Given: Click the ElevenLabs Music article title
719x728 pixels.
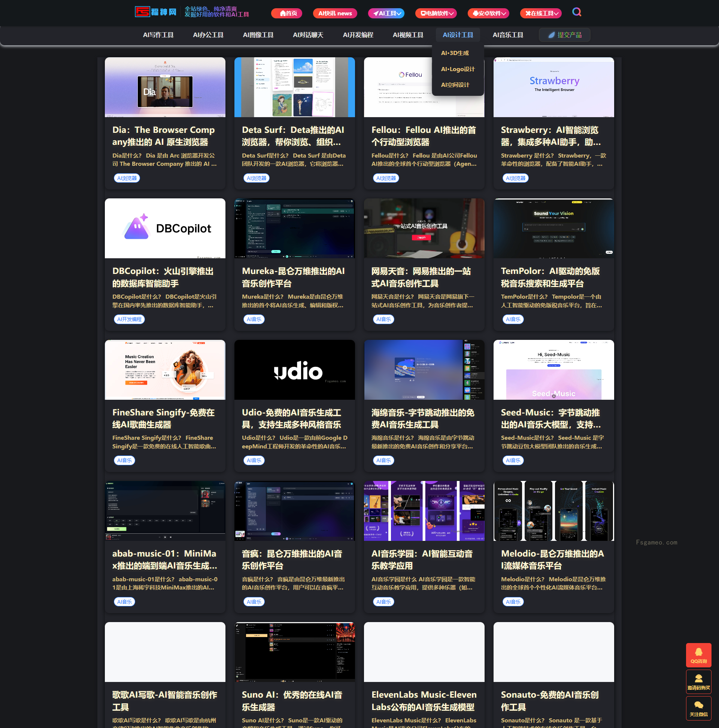Looking at the screenshot, I should tap(424, 701).
